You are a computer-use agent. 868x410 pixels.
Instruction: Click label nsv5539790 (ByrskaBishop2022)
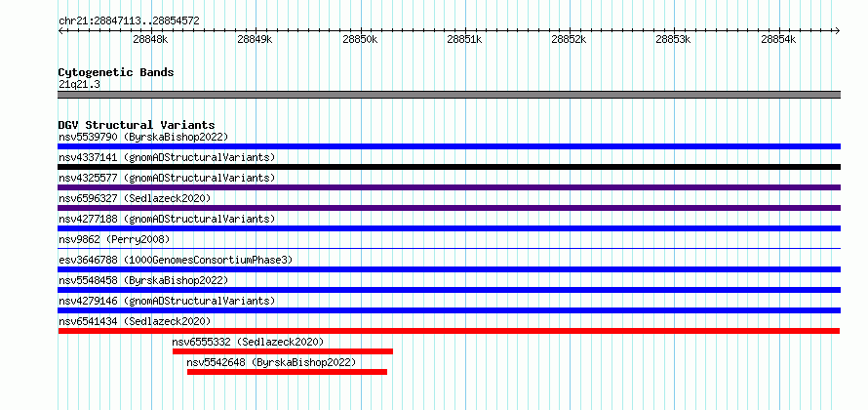point(143,137)
